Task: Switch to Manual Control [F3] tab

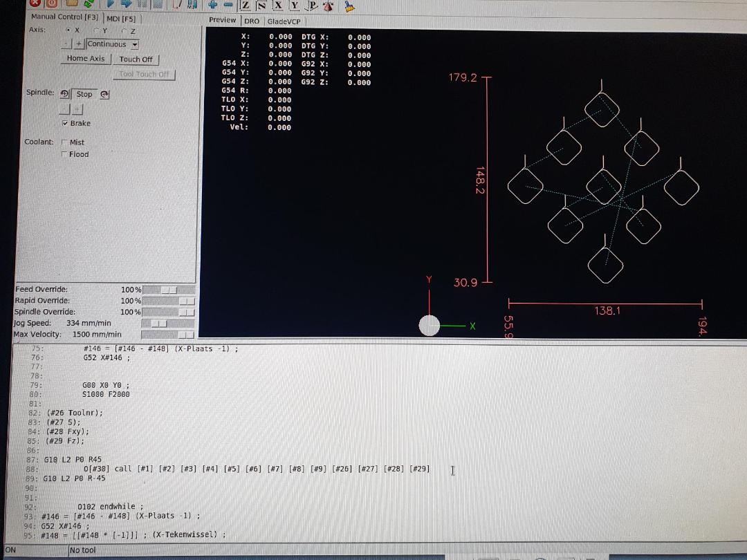Action: (64, 17)
